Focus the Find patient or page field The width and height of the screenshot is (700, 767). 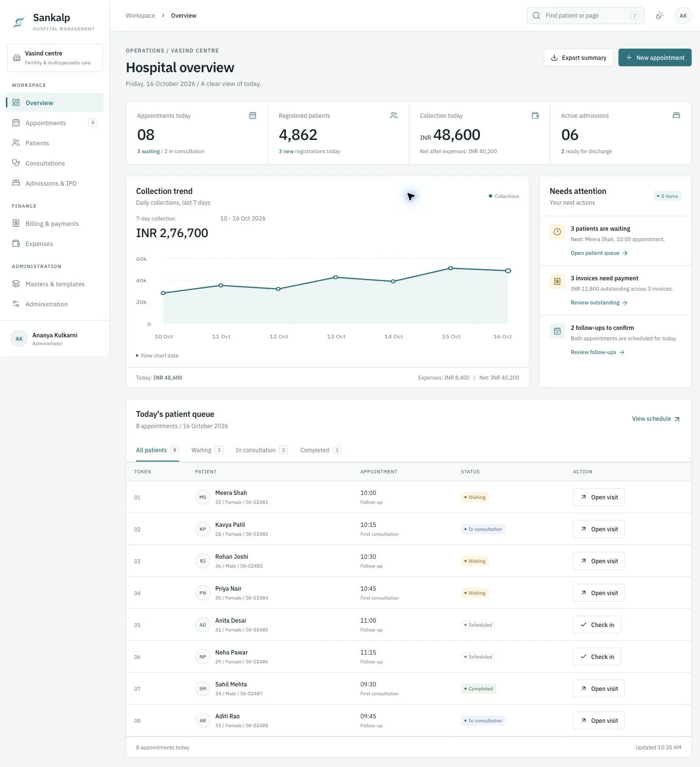pyautogui.click(x=585, y=16)
